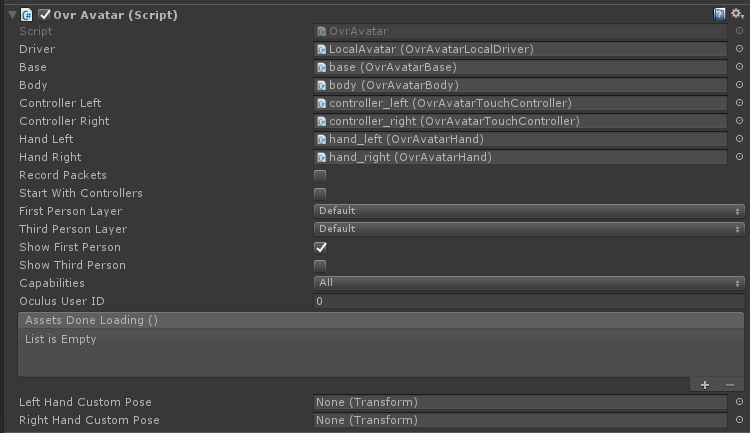The height and width of the screenshot is (433, 752).
Task: Open object picker for Left Hand Custom Pose
Action: (x=739, y=402)
